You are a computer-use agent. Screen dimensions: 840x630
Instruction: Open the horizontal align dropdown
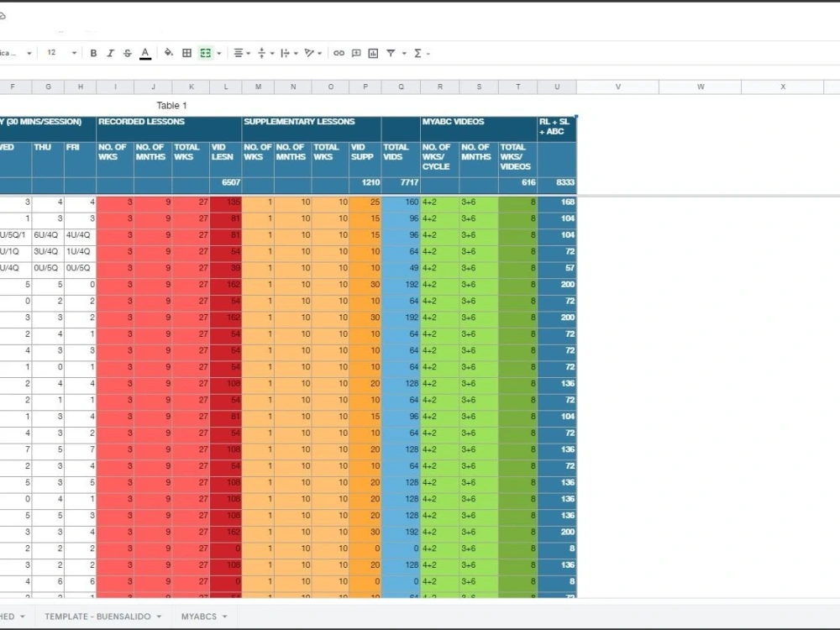click(242, 53)
